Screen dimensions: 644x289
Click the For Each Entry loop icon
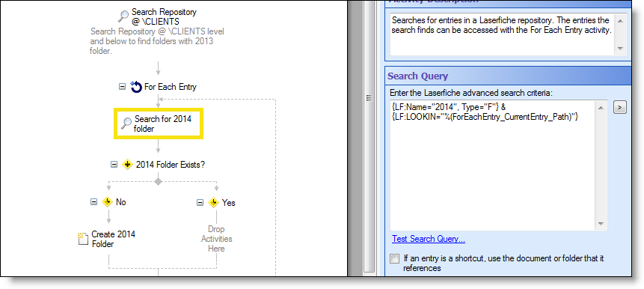pos(136,87)
